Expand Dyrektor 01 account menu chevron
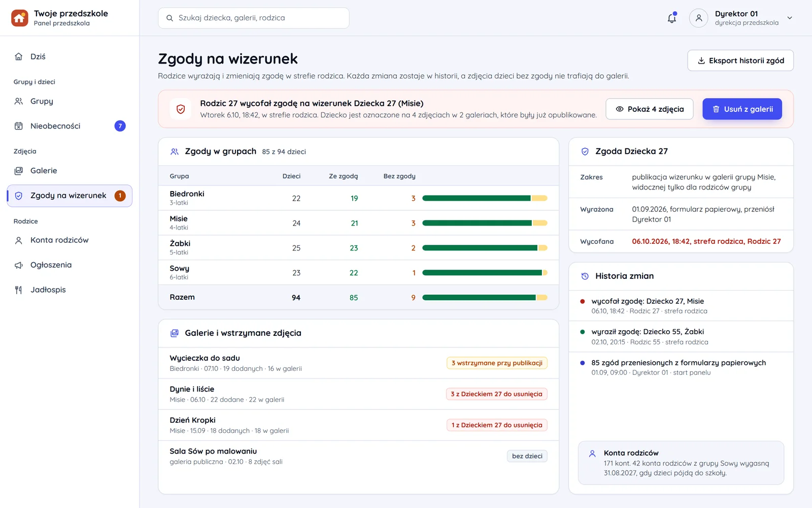The width and height of the screenshot is (812, 508). click(790, 18)
